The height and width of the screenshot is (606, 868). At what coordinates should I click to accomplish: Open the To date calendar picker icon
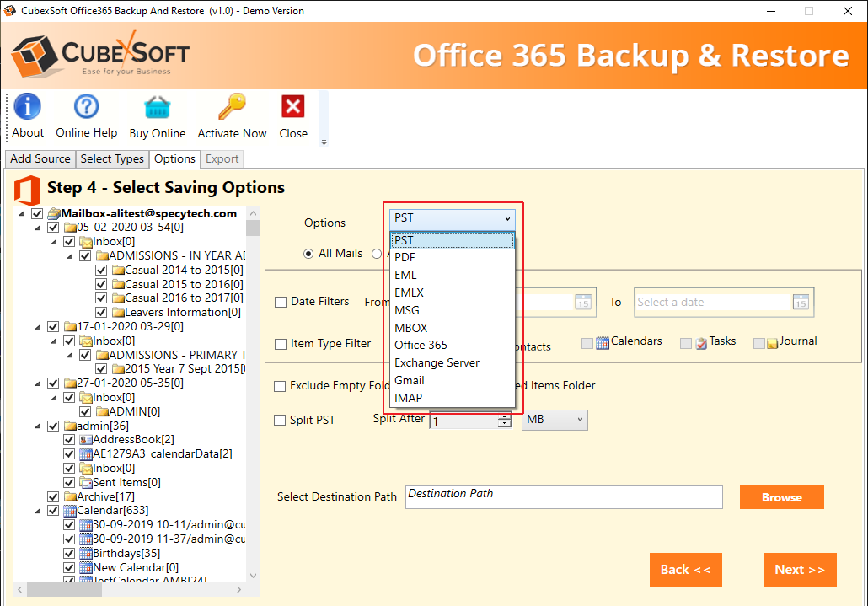click(x=801, y=303)
